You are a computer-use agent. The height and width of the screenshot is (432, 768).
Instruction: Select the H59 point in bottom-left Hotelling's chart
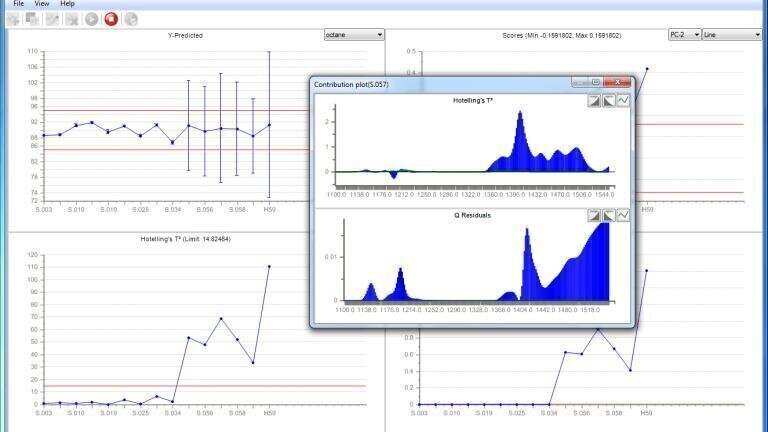(x=269, y=266)
